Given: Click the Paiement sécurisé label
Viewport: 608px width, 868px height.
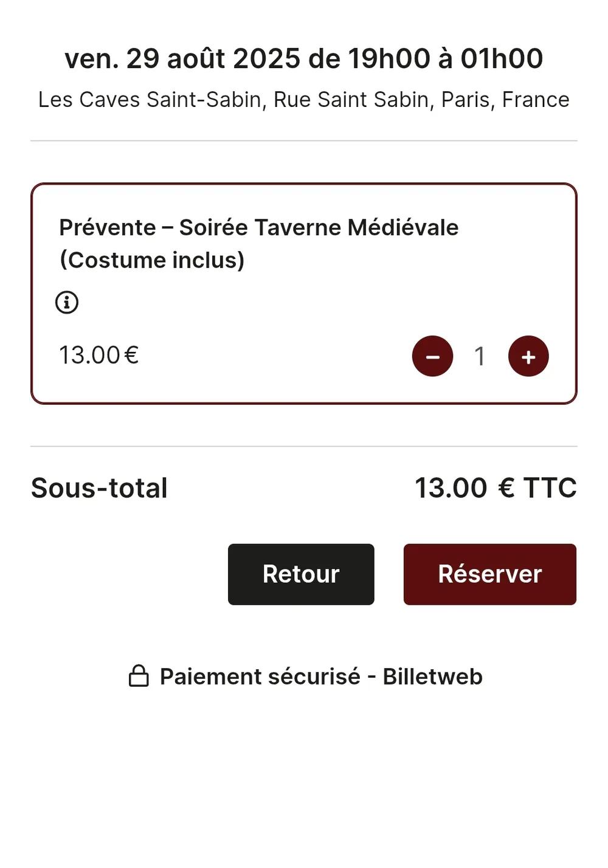Looking at the screenshot, I should 260,677.
